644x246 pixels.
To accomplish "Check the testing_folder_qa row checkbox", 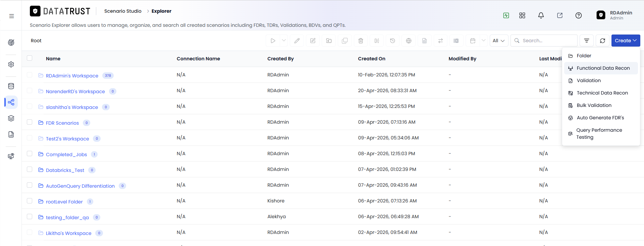I will coord(30,217).
